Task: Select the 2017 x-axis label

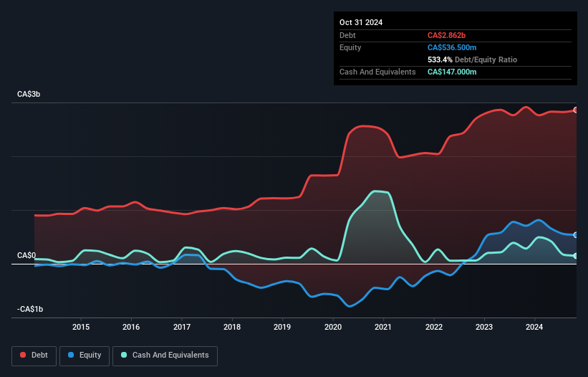Action: click(182, 327)
